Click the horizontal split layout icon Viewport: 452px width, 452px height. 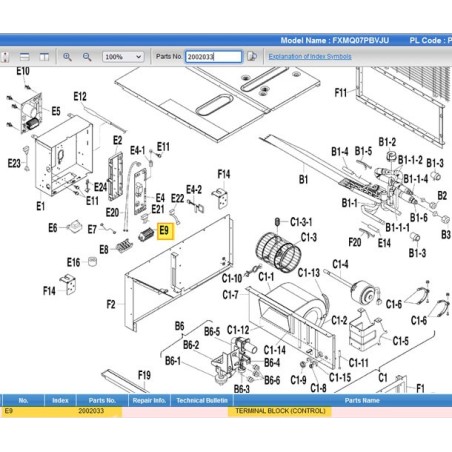point(25,57)
